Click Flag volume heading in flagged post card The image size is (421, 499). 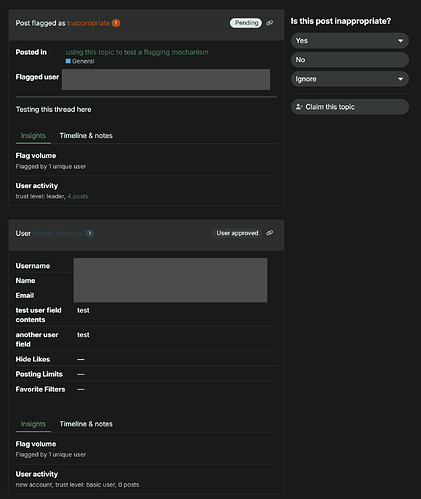click(x=36, y=156)
